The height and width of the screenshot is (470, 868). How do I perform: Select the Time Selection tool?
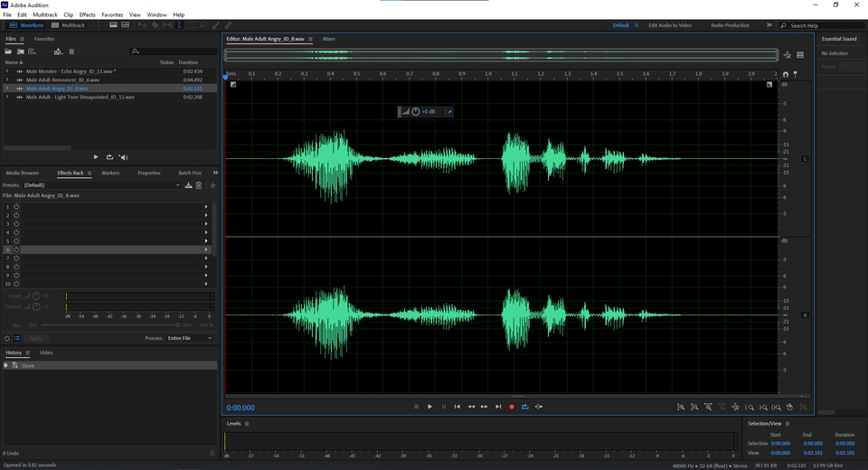[179, 25]
